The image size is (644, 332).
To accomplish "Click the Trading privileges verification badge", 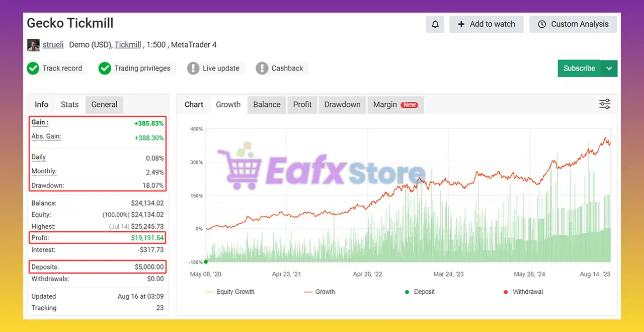I will [105, 68].
